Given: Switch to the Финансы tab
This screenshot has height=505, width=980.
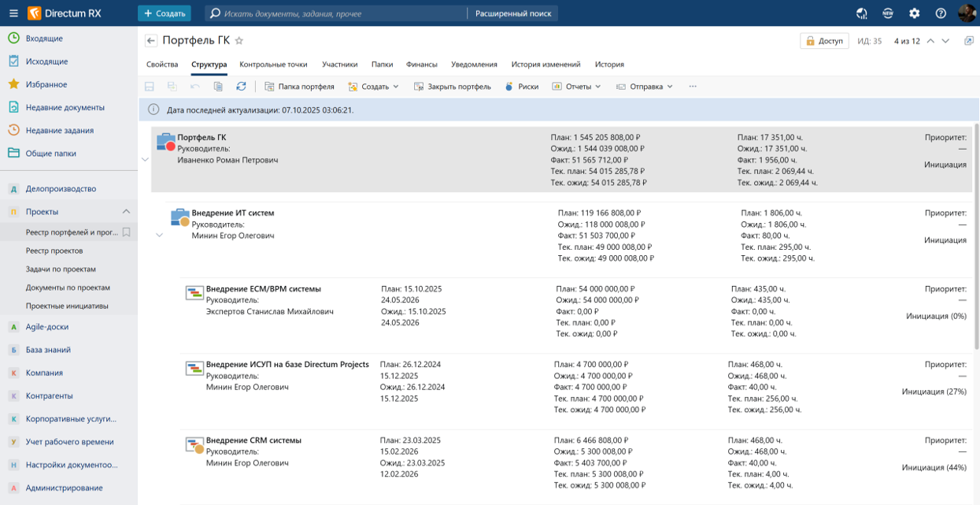Looking at the screenshot, I should (x=422, y=65).
